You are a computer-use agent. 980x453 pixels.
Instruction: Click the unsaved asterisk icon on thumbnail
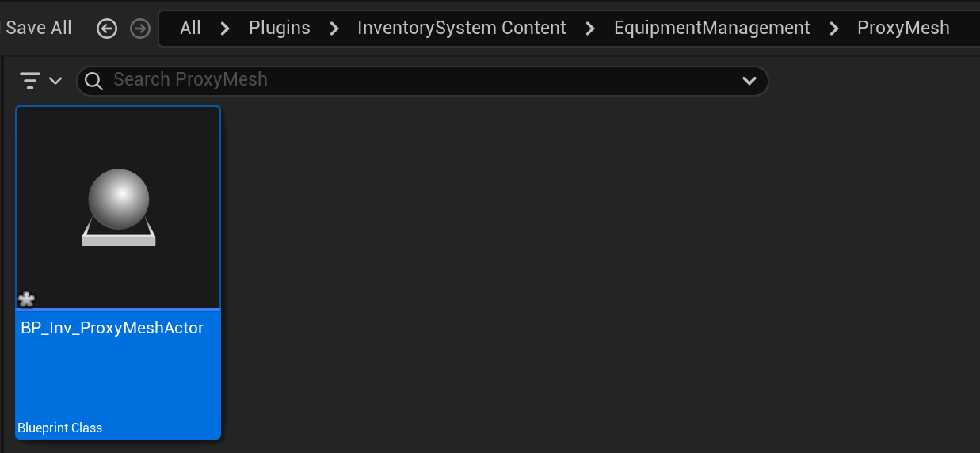coord(26,299)
